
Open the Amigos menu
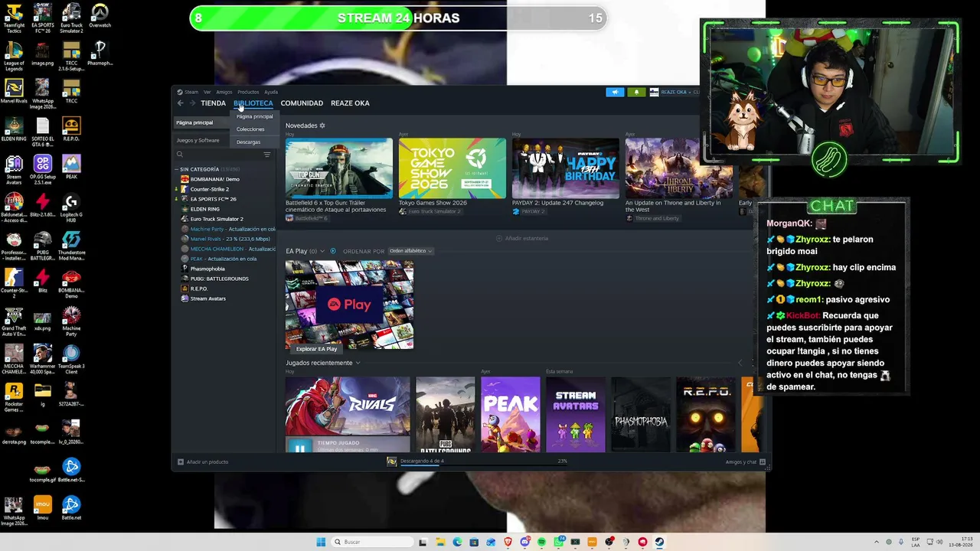[x=224, y=92]
